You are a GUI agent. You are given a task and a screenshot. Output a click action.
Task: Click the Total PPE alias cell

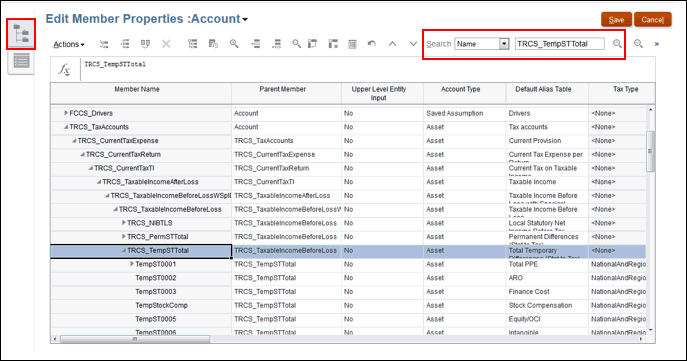point(547,264)
